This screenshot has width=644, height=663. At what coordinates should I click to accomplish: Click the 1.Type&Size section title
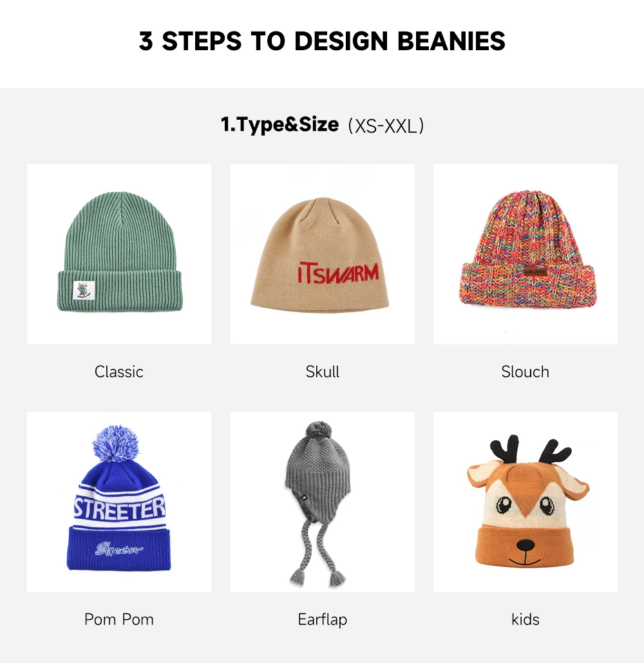[279, 125]
